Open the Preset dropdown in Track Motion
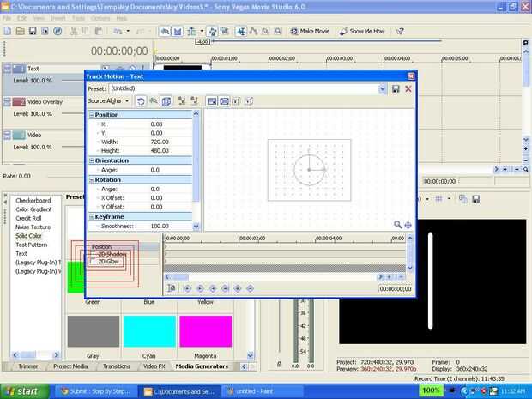This screenshot has height=399, width=532. click(x=383, y=89)
